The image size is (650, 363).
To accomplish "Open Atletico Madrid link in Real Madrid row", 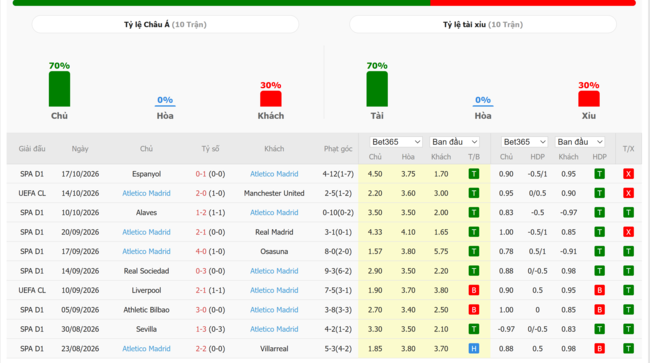I will click(146, 232).
